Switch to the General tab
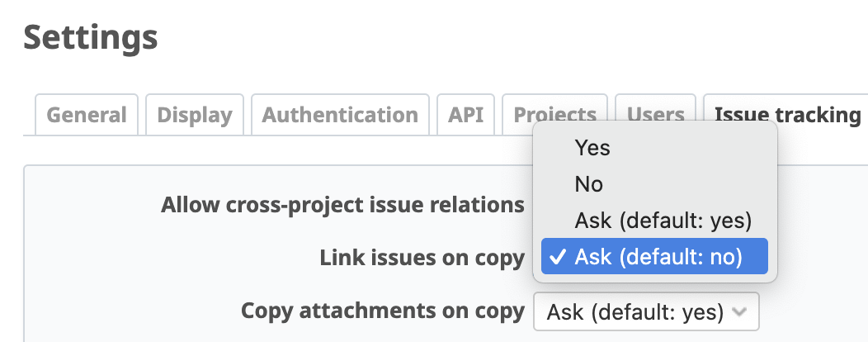The image size is (868, 342). 87,115
